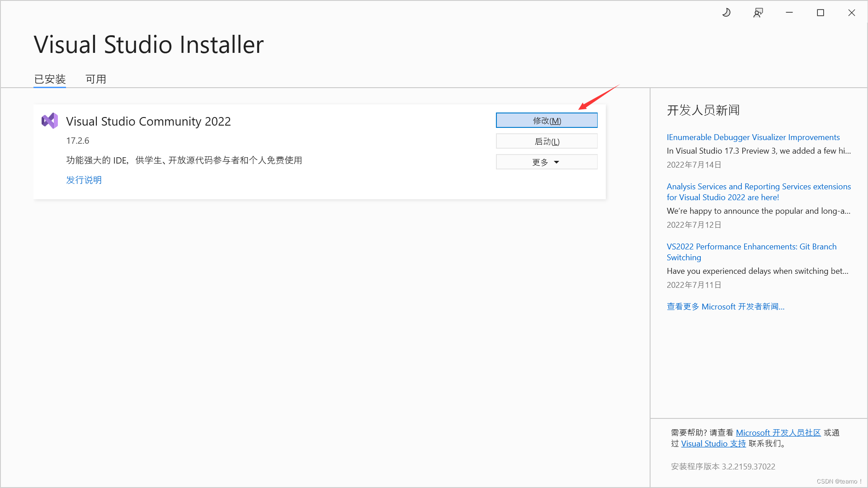Open Microsoft 开发人员社区 link

[x=778, y=433]
